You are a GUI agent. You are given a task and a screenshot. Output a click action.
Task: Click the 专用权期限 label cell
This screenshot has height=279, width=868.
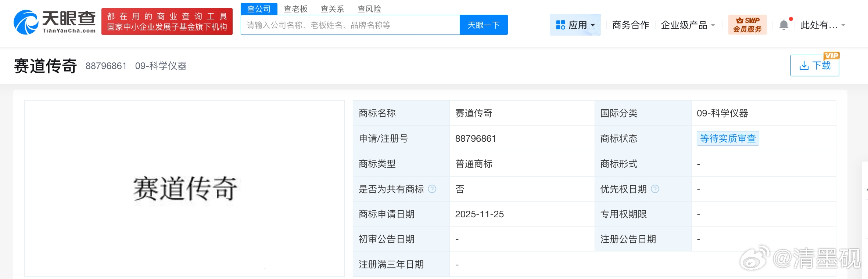(x=643, y=214)
